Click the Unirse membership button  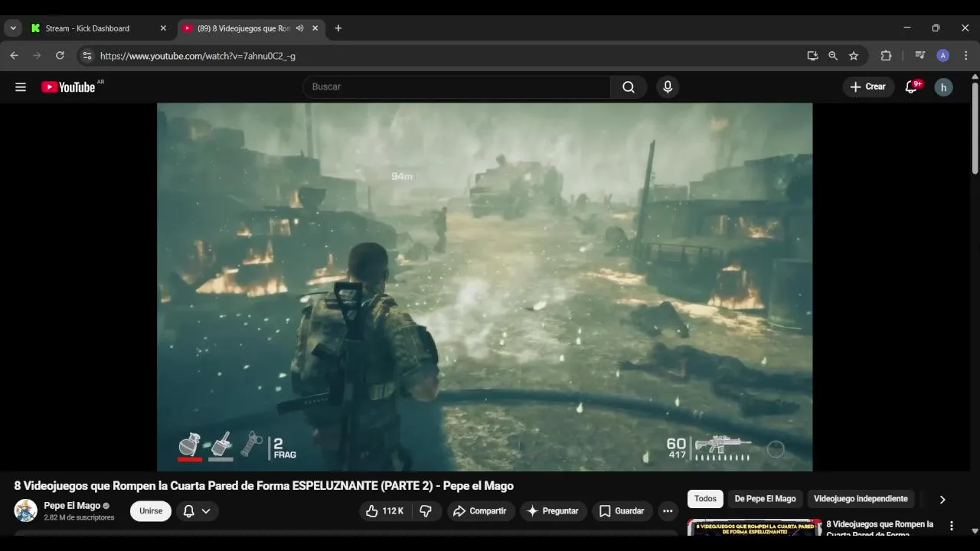(151, 511)
